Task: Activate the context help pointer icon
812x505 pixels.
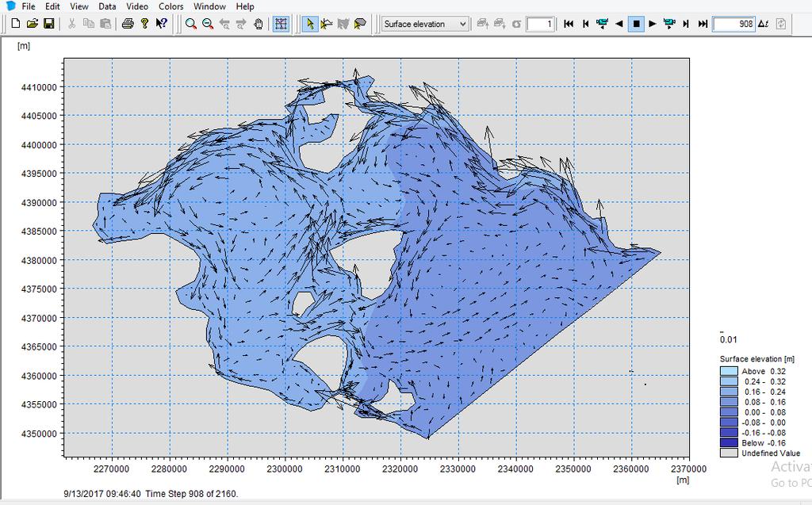Action: [x=161, y=24]
